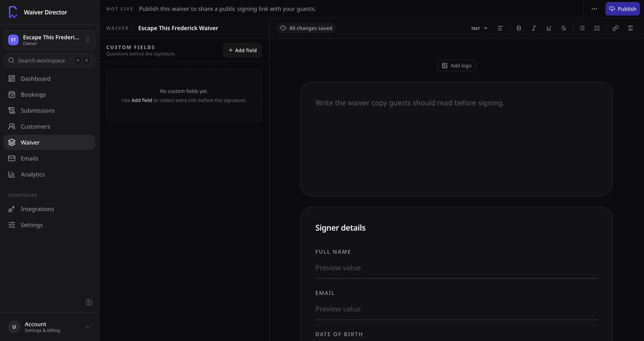644x341 pixels.
Task: Open the Dashboard page
Action: point(49,78)
